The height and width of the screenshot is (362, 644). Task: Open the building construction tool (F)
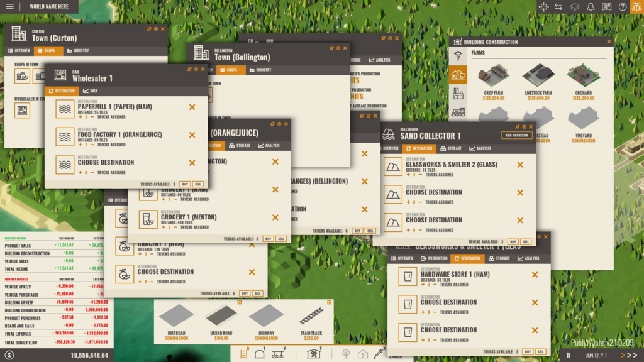coord(314,353)
